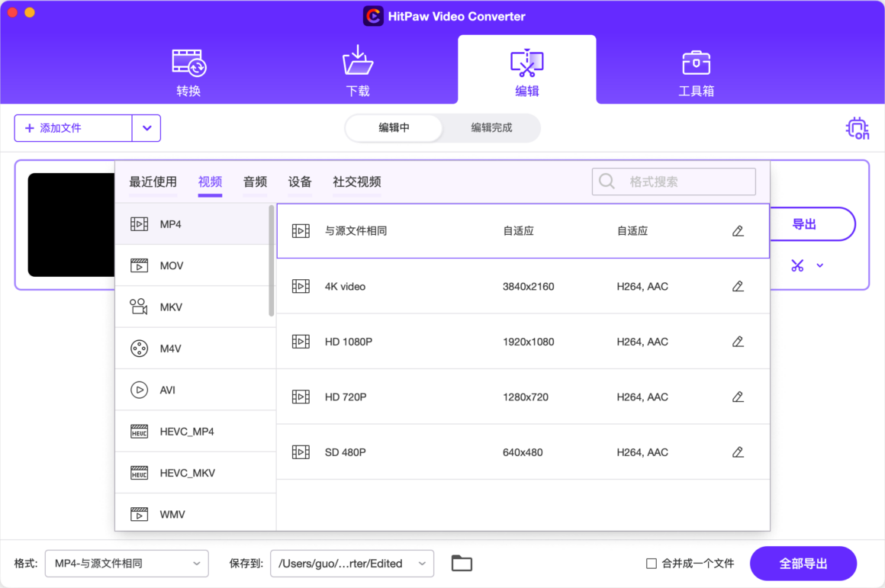
Task: Choose the HEVC_MKV format icon
Action: click(x=139, y=473)
